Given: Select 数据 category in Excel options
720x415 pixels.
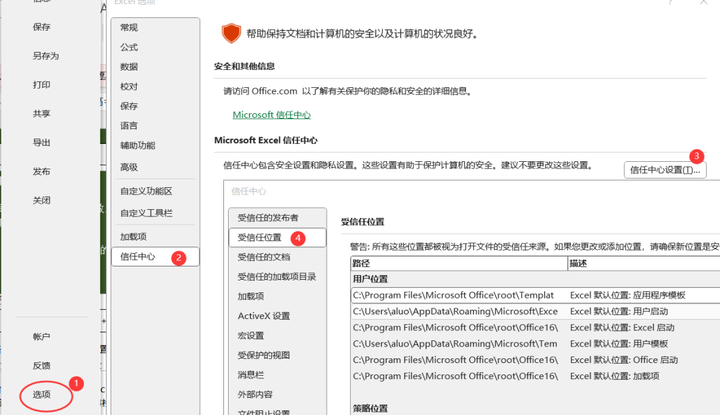Looking at the screenshot, I should coord(155,67).
